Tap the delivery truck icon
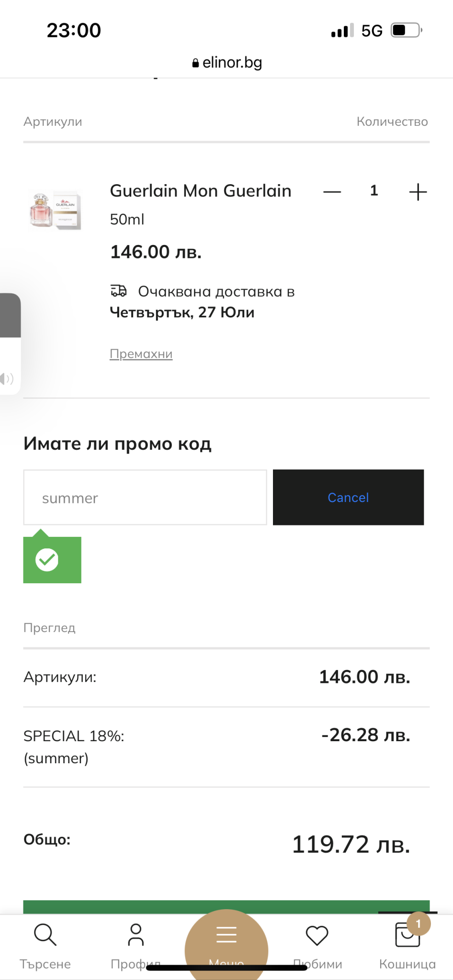Image resolution: width=453 pixels, height=980 pixels. click(118, 291)
